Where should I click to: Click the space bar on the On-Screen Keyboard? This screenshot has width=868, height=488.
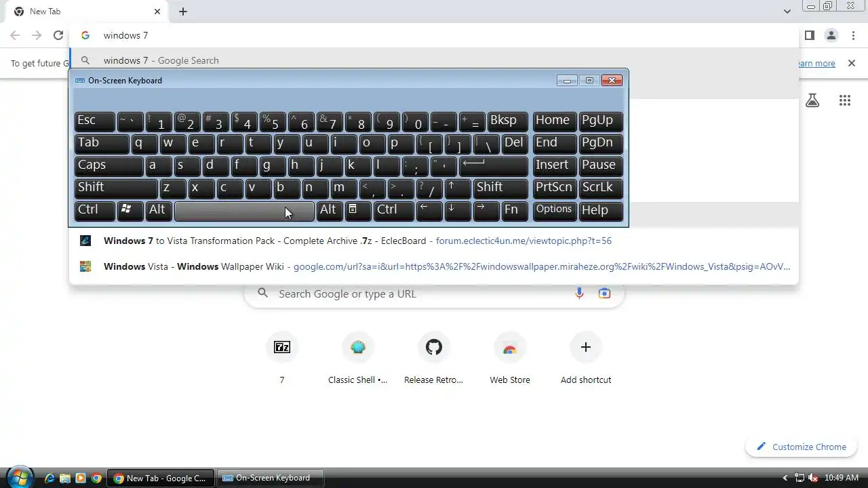click(244, 211)
